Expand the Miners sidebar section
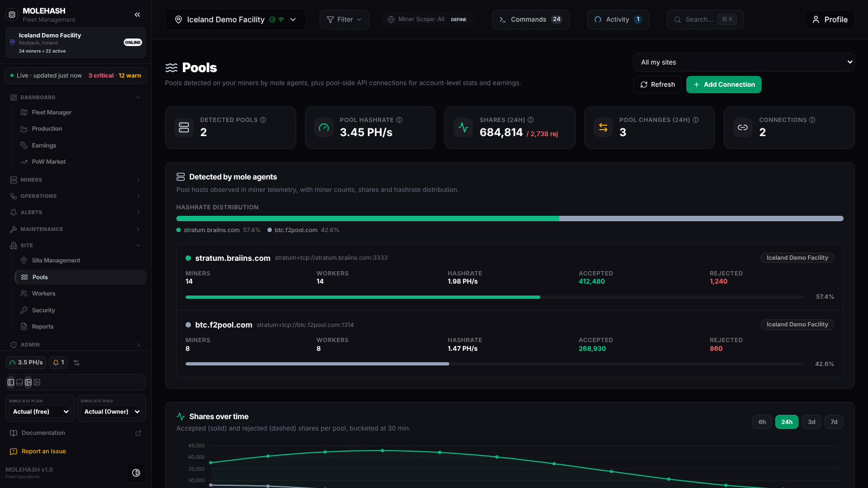This screenshot has width=868, height=488. tap(75, 180)
